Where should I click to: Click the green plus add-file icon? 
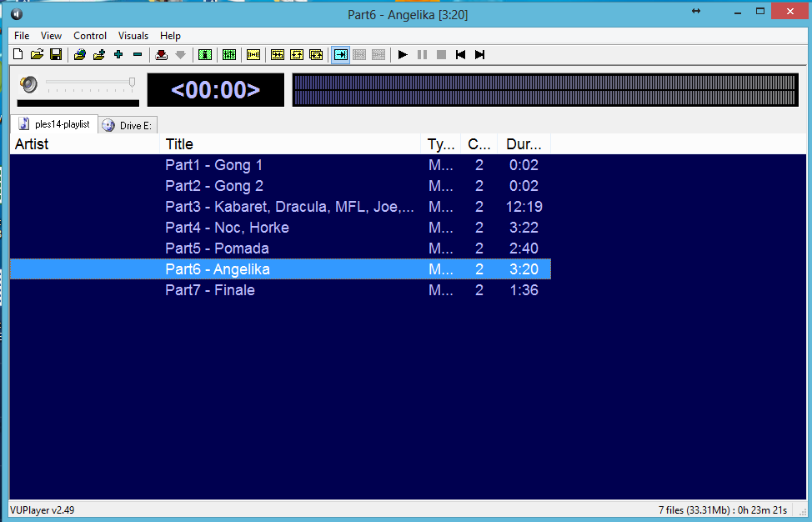point(118,55)
